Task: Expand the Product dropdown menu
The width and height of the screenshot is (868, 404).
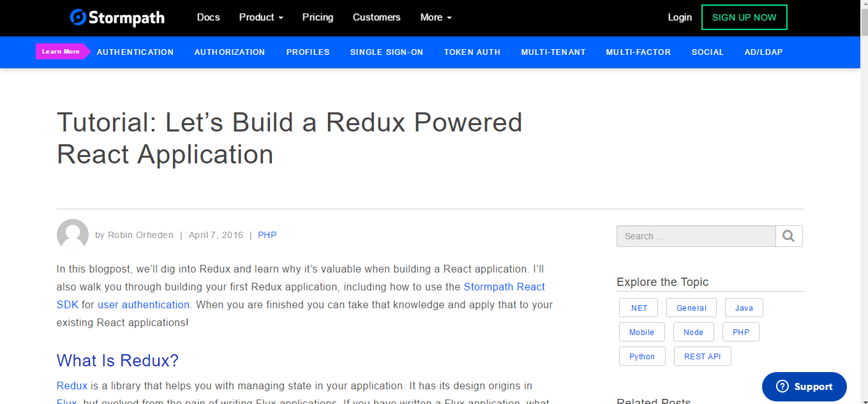Action: click(x=260, y=17)
